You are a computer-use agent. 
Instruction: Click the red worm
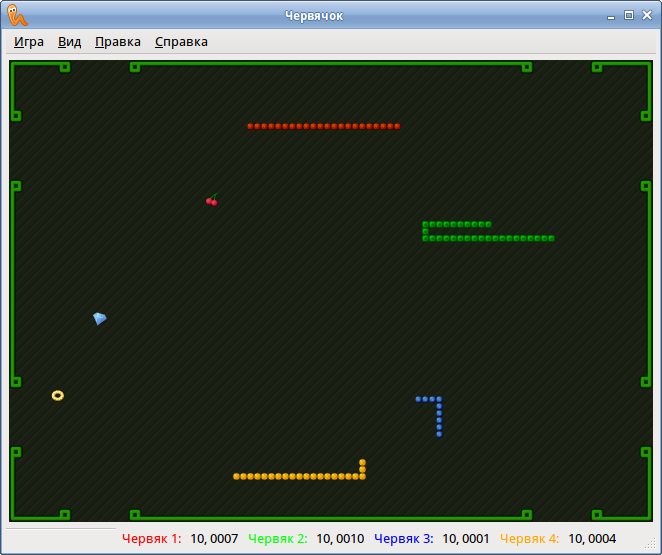(x=323, y=126)
